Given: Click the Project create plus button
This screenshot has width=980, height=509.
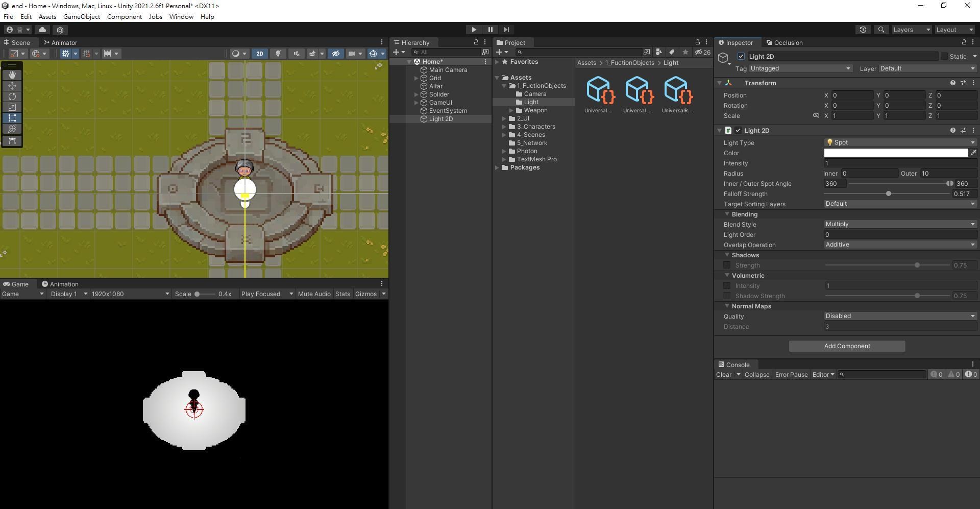Looking at the screenshot, I should click(499, 52).
